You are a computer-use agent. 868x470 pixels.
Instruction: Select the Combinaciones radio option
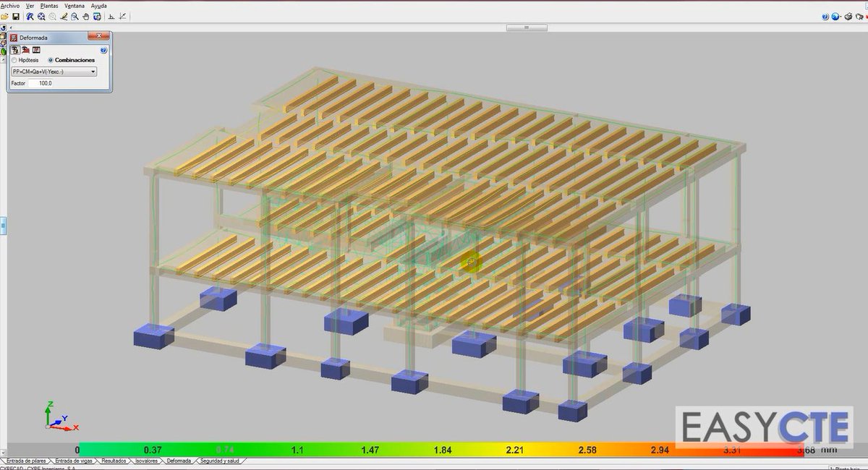[71, 60]
